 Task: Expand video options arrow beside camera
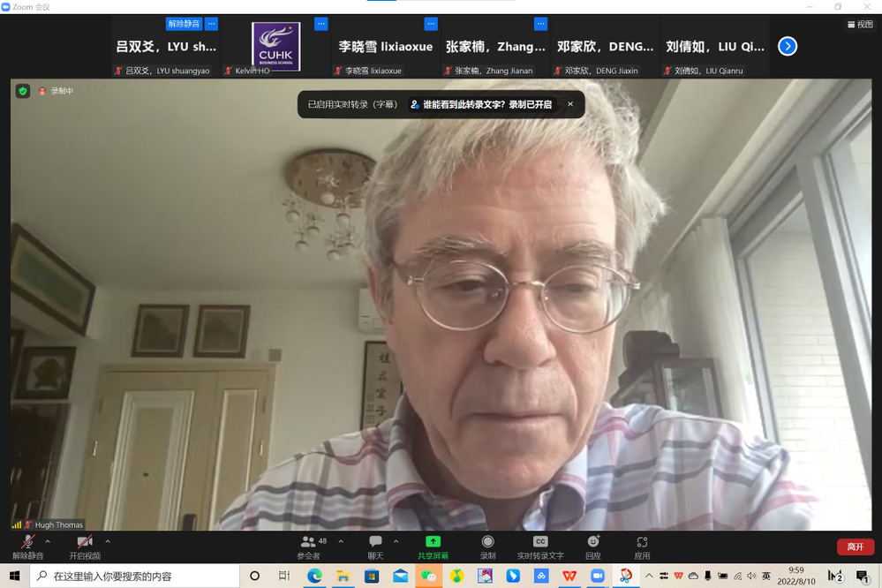pyautogui.click(x=108, y=541)
